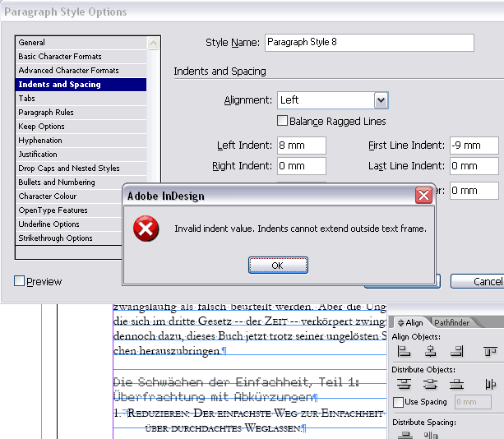Open the Alignment dropdown
The height and width of the screenshot is (439, 504).
[x=381, y=100]
